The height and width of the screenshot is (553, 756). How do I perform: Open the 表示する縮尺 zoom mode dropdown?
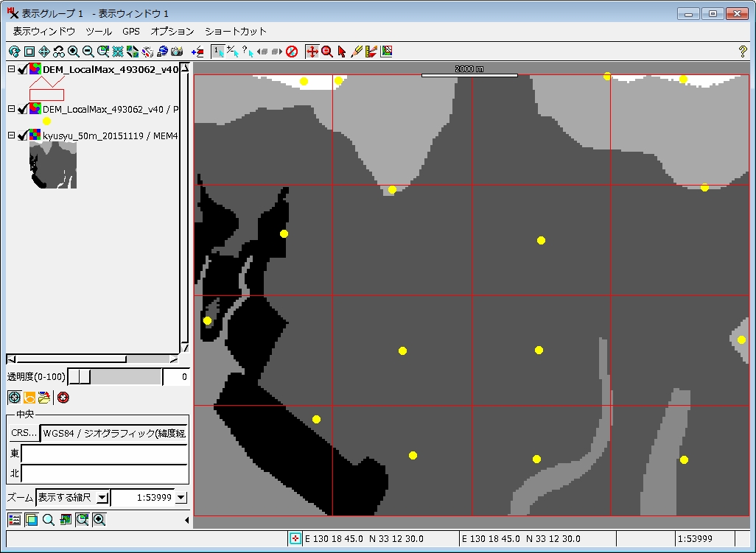[102, 498]
